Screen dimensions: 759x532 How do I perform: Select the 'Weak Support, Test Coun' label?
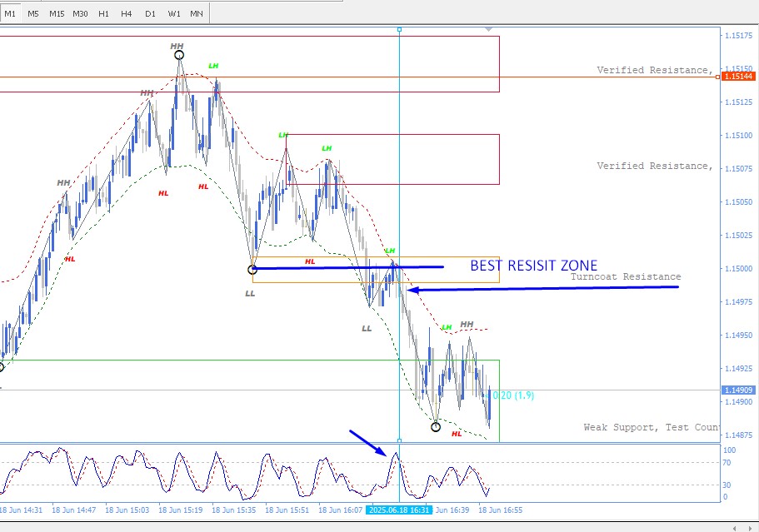coord(651,427)
